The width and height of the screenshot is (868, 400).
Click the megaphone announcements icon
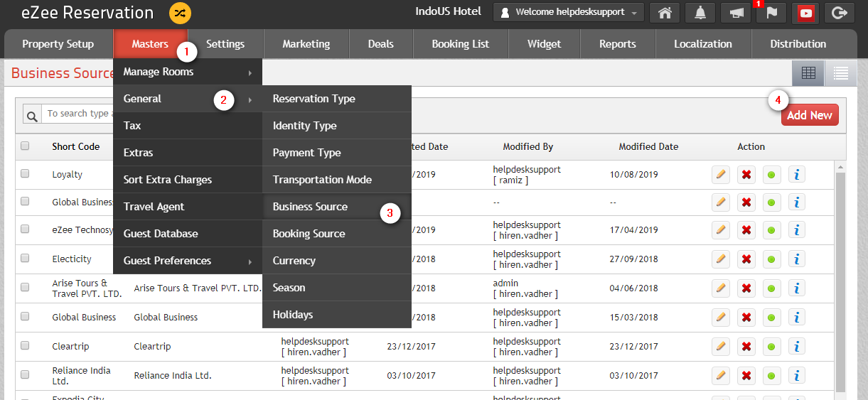tap(736, 13)
